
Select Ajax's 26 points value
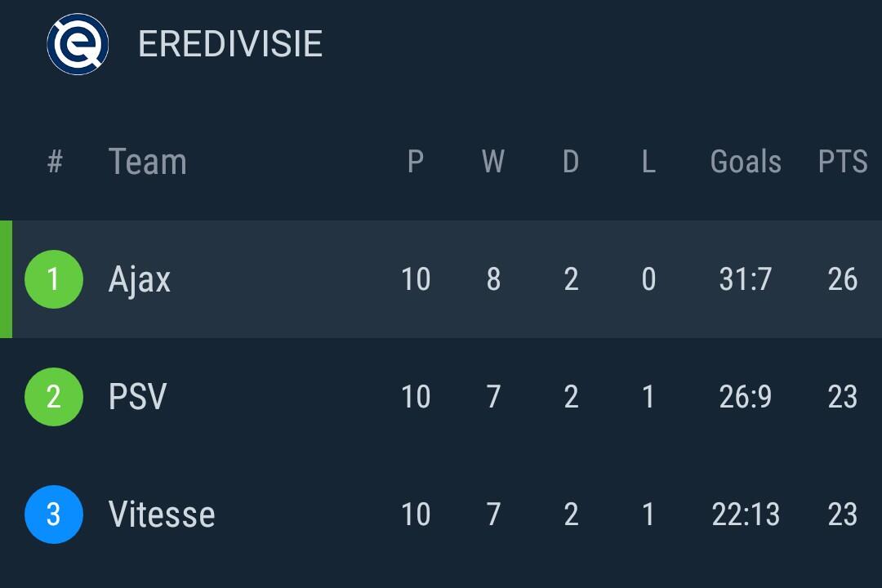coord(842,279)
